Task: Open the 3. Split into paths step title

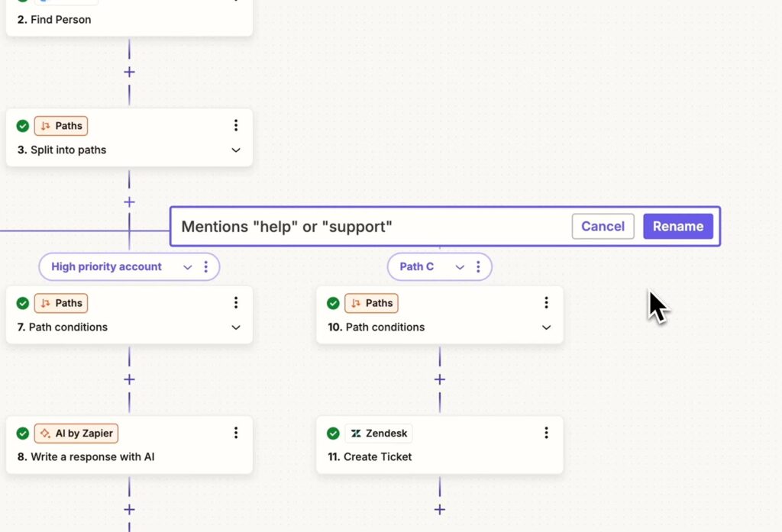Action: coord(61,150)
